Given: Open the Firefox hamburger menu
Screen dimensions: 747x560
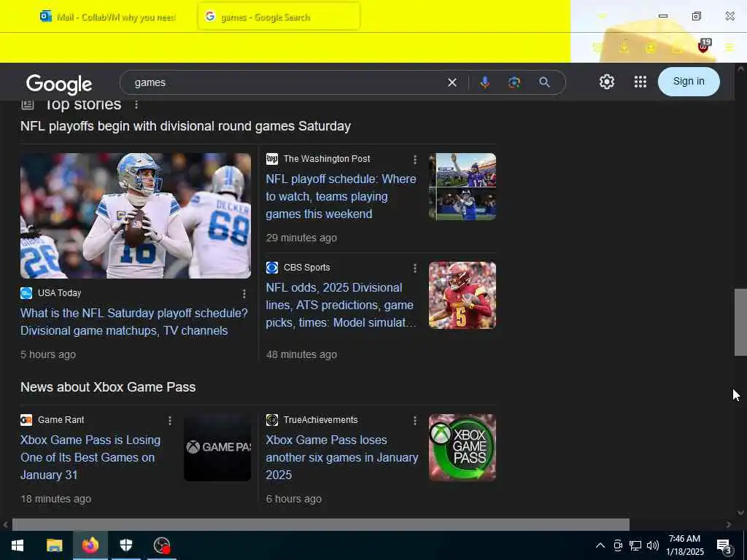Looking at the screenshot, I should [729, 47].
